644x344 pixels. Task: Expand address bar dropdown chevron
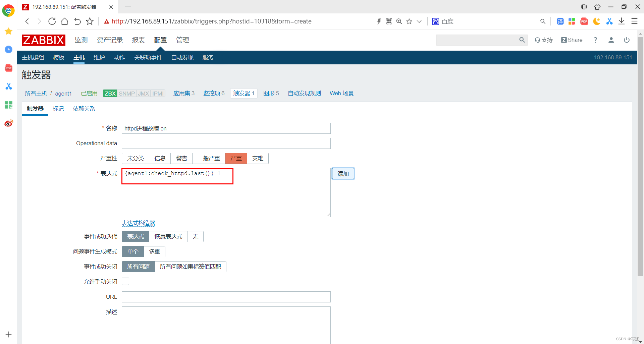(419, 21)
